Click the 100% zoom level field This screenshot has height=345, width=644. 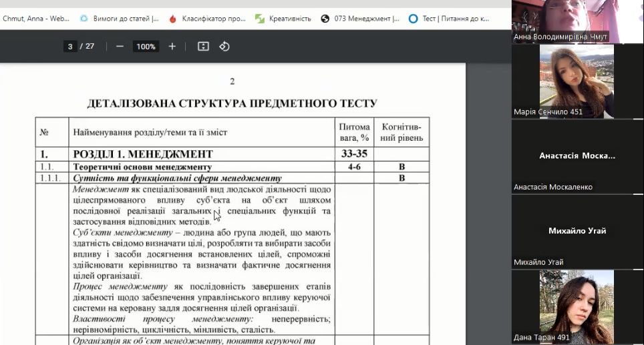tap(146, 46)
